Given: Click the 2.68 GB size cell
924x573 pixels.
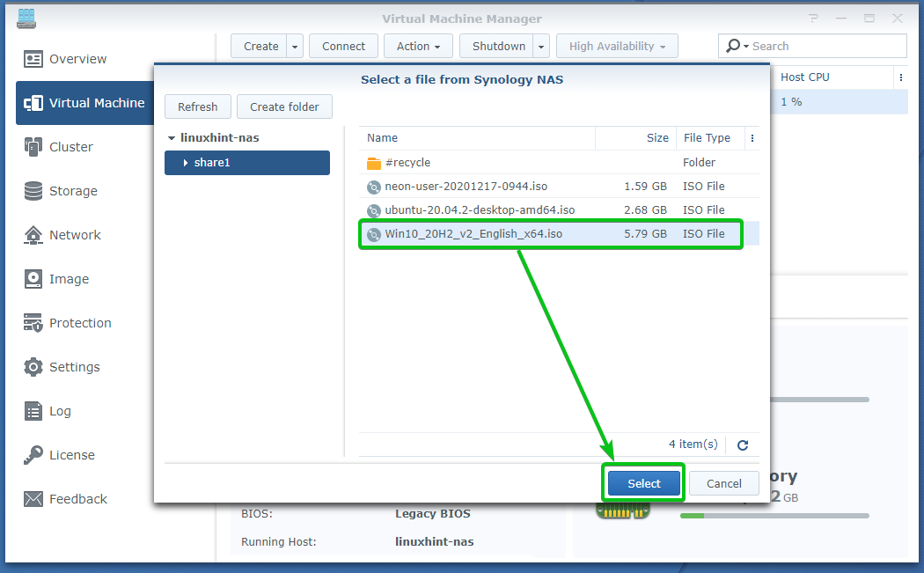Looking at the screenshot, I should tap(645, 209).
